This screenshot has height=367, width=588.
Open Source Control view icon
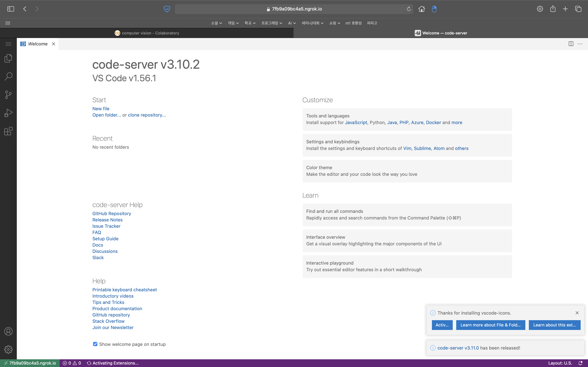tap(8, 95)
